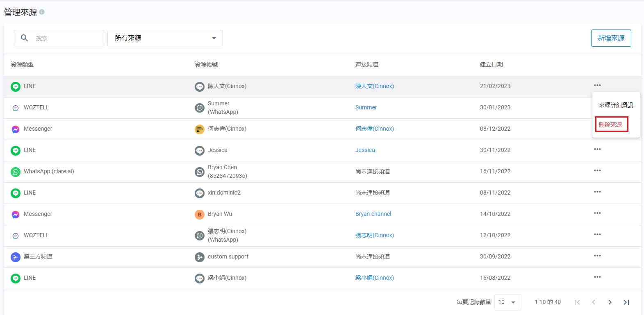Click the Messenger icon in 何志偉 row
The width and height of the screenshot is (644, 315).
pos(16,129)
